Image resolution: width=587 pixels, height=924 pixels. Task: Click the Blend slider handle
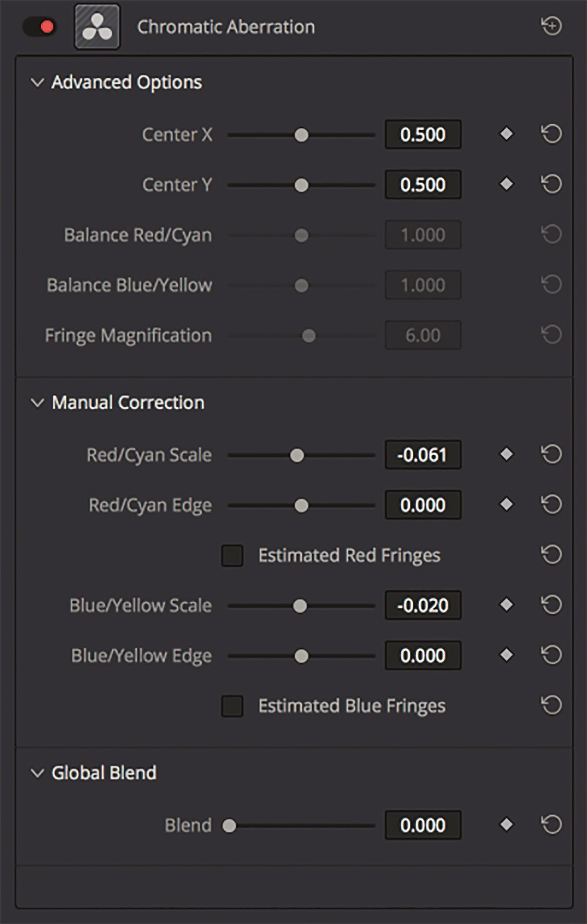(229, 825)
